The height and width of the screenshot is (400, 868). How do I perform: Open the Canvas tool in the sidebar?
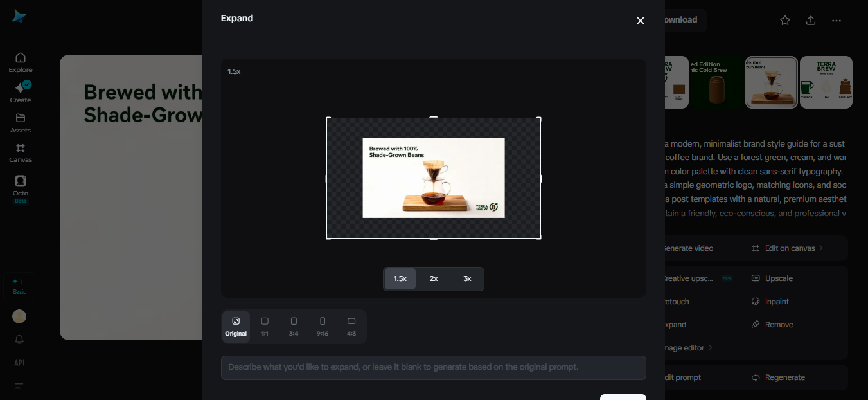[x=21, y=152]
